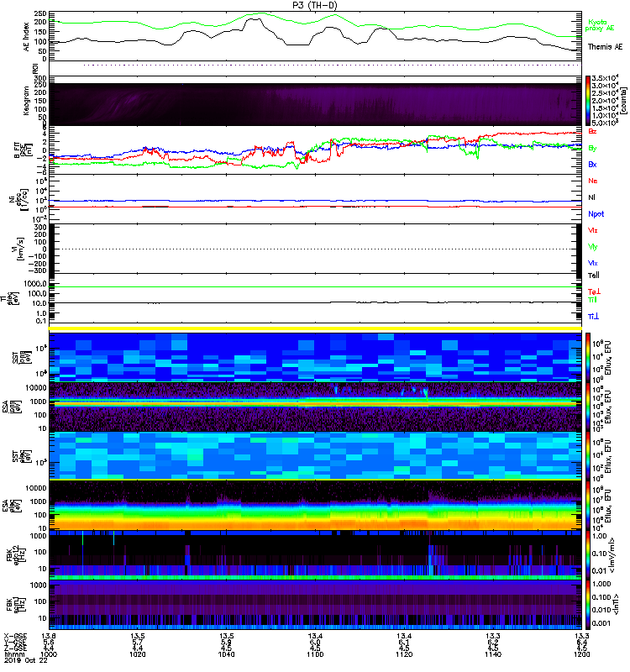
Task: Click the 1120 time tick label
Action: coord(404,654)
